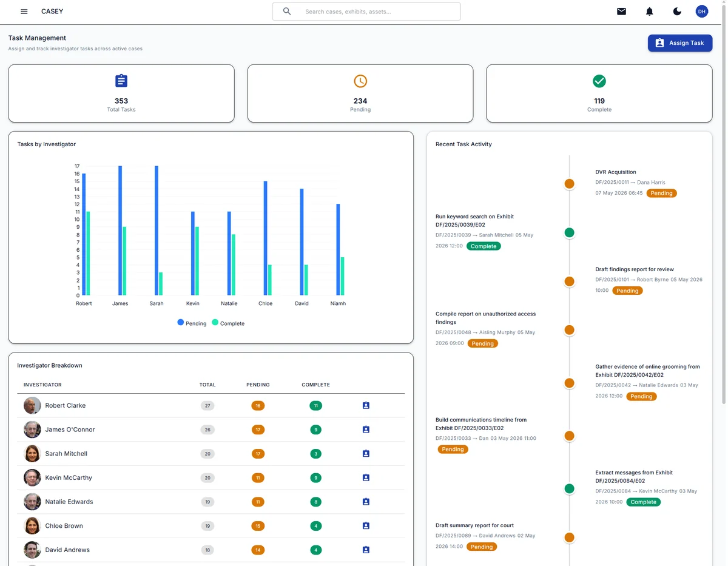The height and width of the screenshot is (566, 728).
Task: Assign task to Natalie Edwards icon
Action: 366,502
